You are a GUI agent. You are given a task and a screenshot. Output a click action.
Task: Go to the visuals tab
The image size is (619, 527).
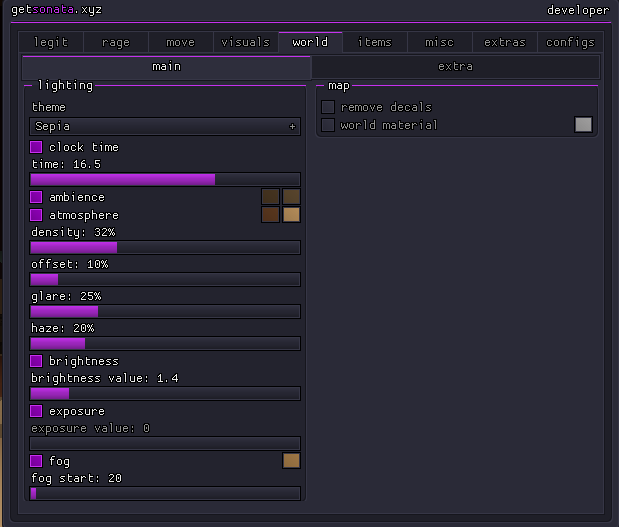tap(246, 42)
